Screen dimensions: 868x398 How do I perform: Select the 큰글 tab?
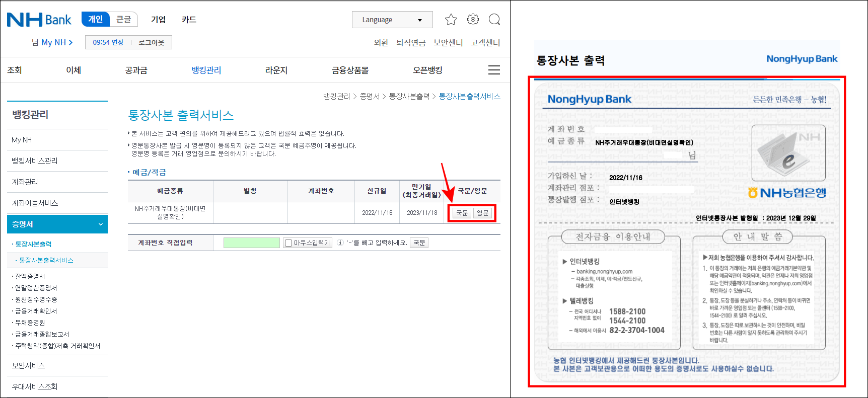123,19
